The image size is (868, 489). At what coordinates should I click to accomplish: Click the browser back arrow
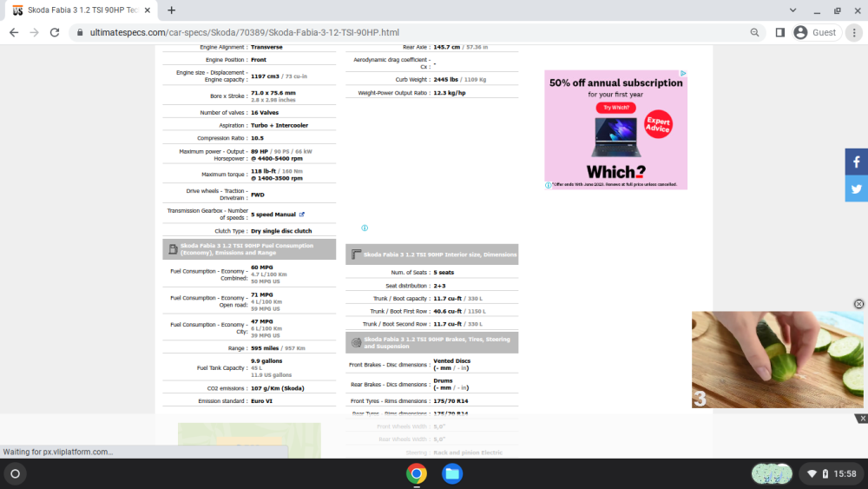(x=14, y=33)
